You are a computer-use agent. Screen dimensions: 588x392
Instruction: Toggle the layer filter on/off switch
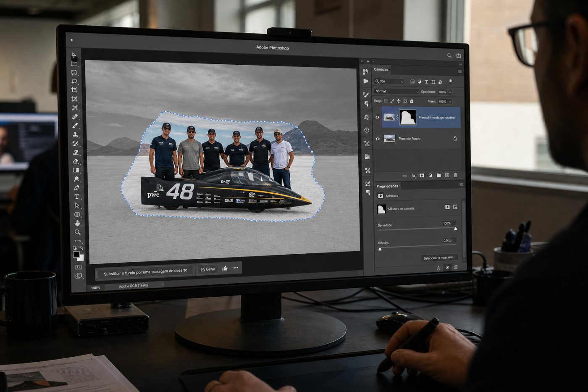pyautogui.click(x=450, y=82)
